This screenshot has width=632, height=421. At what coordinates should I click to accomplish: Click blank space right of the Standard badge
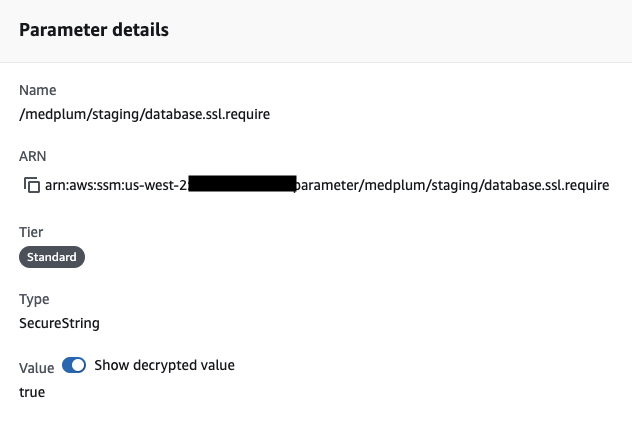300,257
